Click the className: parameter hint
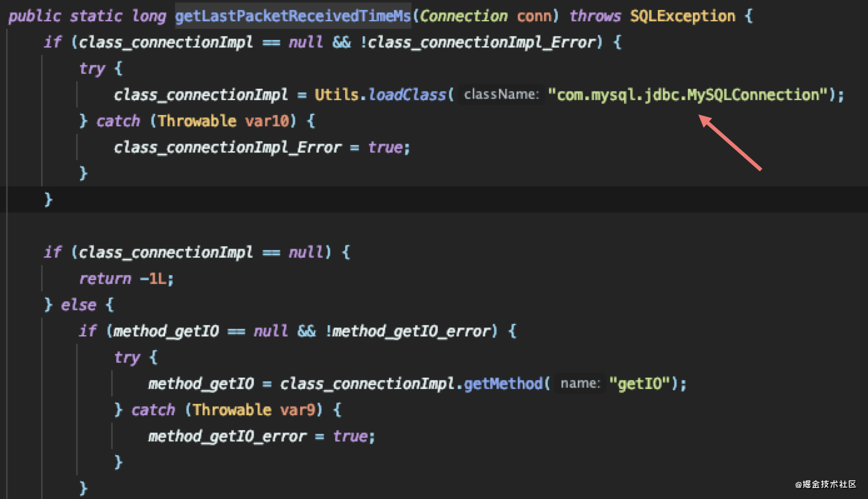The height and width of the screenshot is (499, 868). [x=501, y=94]
